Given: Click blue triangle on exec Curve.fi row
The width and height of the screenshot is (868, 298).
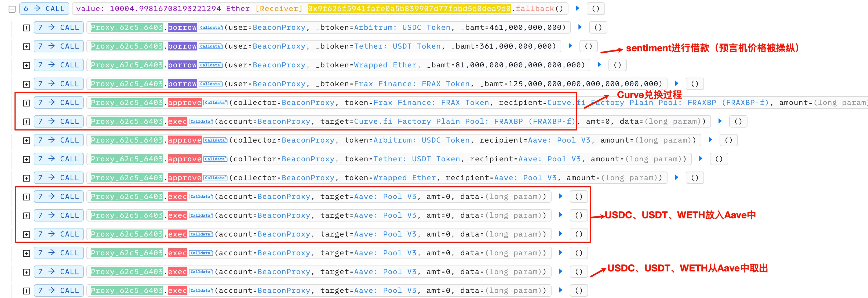Looking at the screenshot, I should (720, 121).
